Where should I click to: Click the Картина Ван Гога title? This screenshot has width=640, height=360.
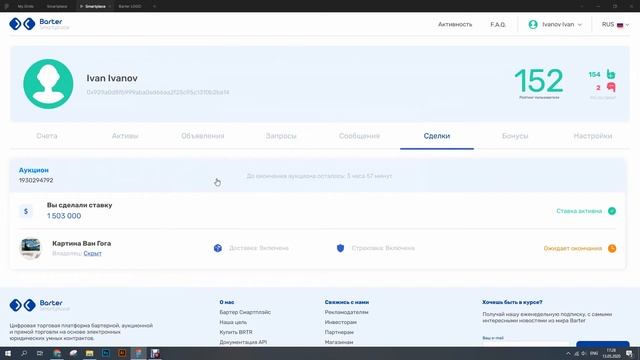click(82, 243)
